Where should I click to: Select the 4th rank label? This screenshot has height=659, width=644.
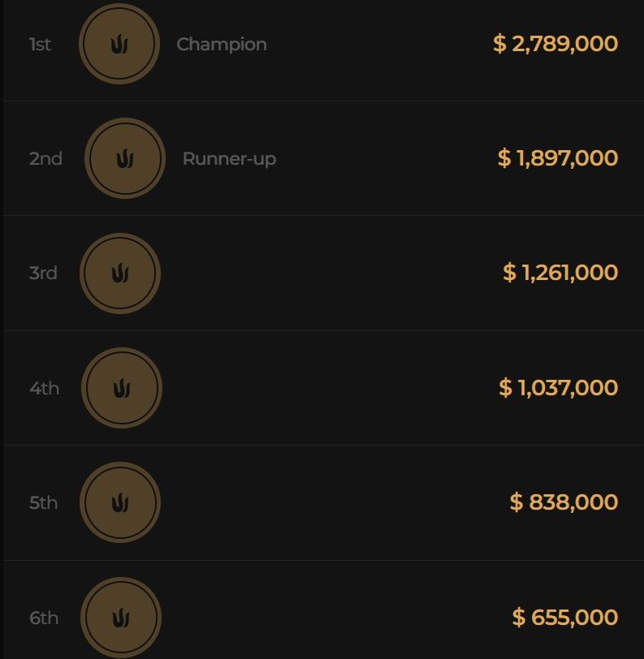(45, 389)
